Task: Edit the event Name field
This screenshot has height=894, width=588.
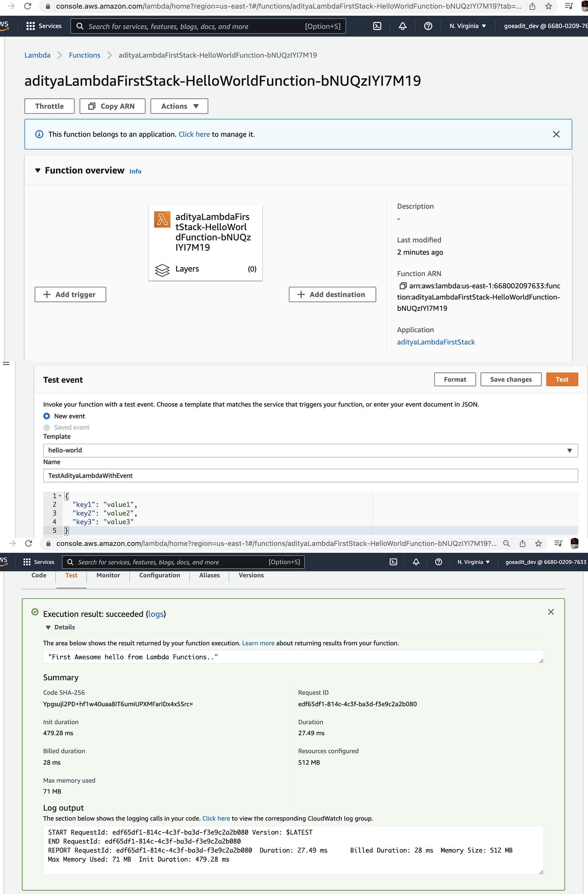Action: click(x=310, y=475)
